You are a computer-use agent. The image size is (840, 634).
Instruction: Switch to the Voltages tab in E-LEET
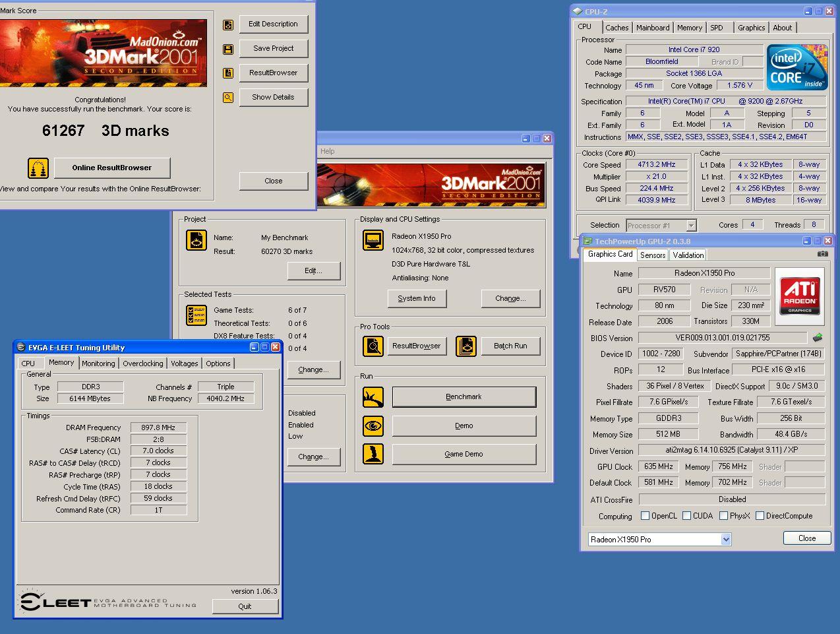[x=185, y=364]
